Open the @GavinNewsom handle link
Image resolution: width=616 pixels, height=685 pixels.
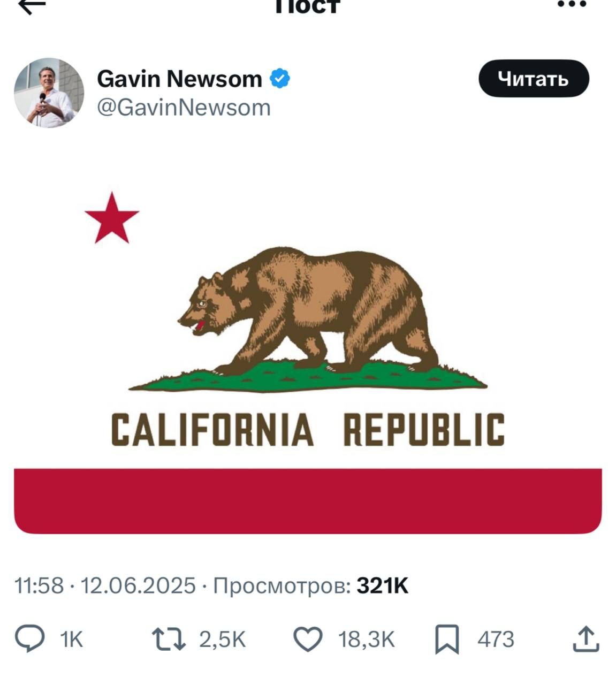pos(184,108)
